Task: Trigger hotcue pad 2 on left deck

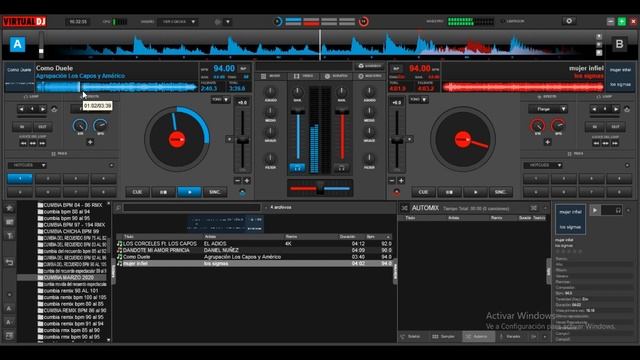Action: coord(48,179)
